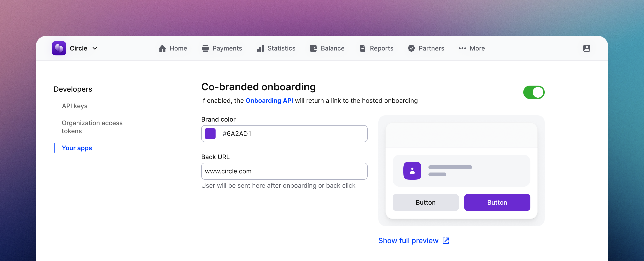
Task: Click the purple person avatar in preview
Action: pos(412,170)
